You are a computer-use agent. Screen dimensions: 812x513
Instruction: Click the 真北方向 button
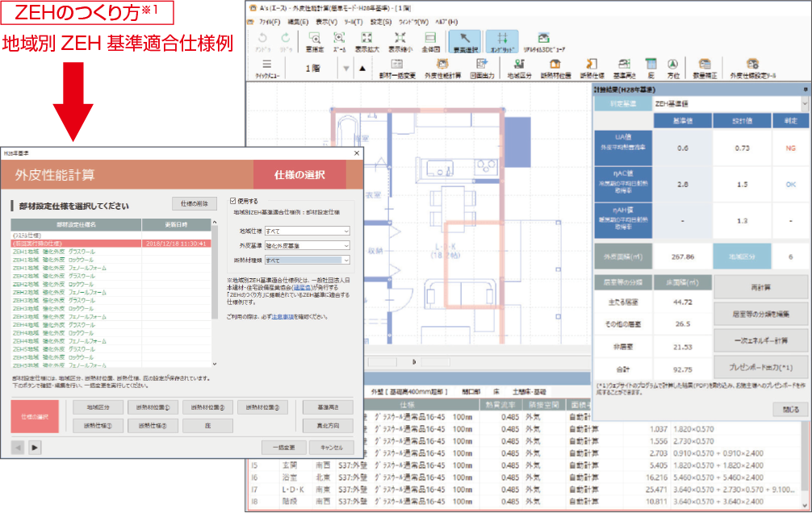coord(328,426)
